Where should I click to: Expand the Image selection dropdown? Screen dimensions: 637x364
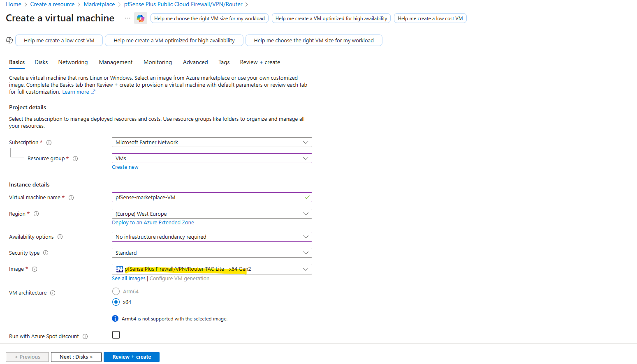click(x=212, y=269)
